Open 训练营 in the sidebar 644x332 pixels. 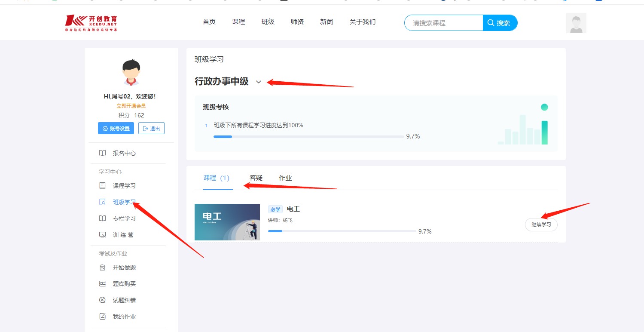123,235
